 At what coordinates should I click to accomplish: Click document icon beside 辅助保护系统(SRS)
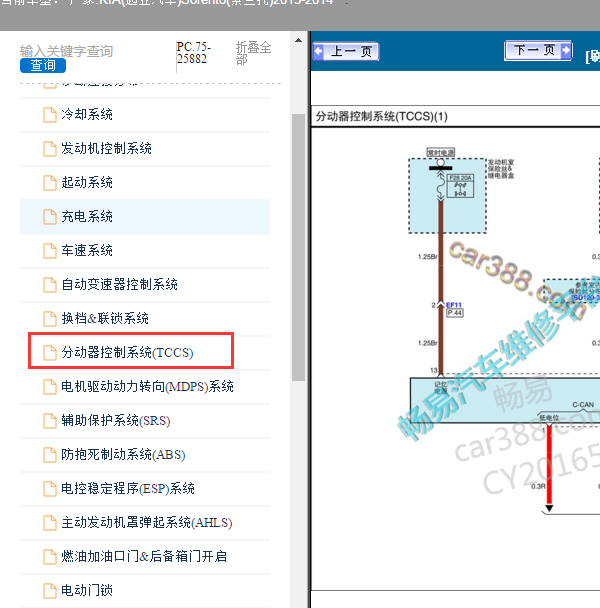[x=50, y=421]
